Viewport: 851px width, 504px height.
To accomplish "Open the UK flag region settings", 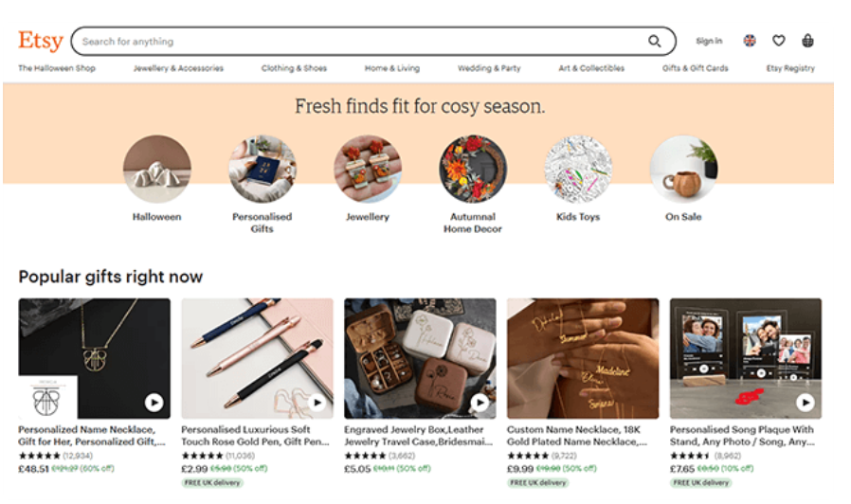I will (x=750, y=41).
